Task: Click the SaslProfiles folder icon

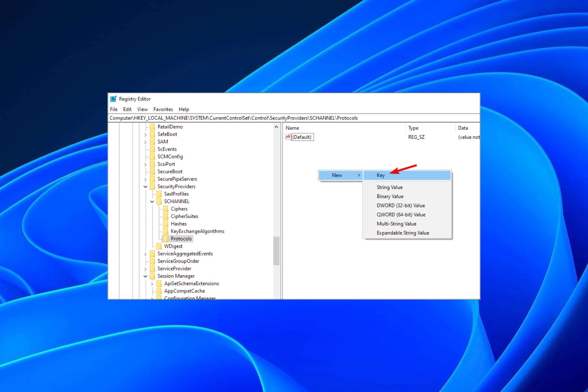Action: 159,194
